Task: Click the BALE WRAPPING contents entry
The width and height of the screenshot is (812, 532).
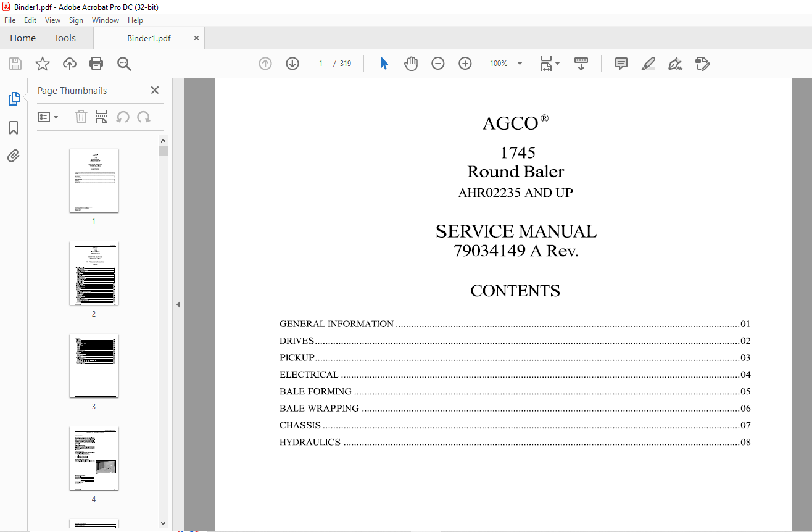Action: point(515,409)
